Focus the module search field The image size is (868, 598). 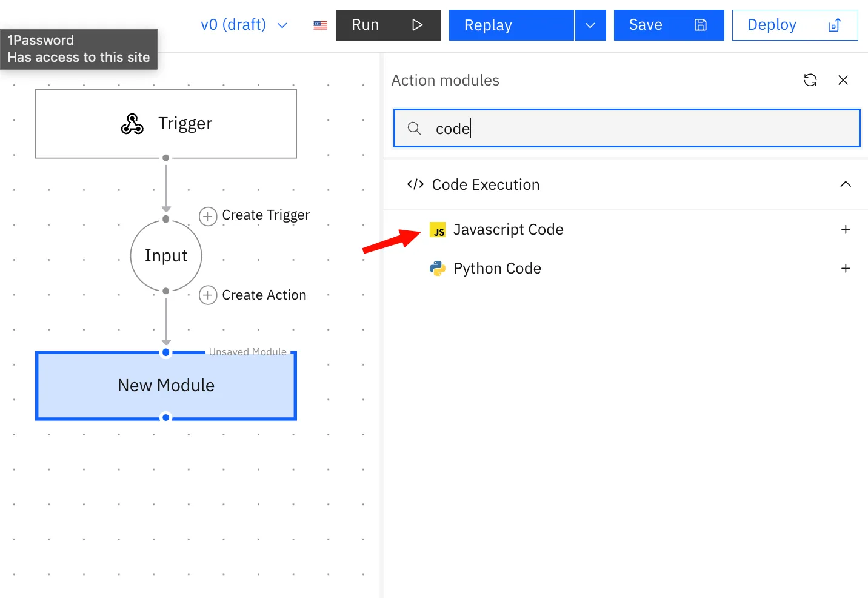point(627,128)
